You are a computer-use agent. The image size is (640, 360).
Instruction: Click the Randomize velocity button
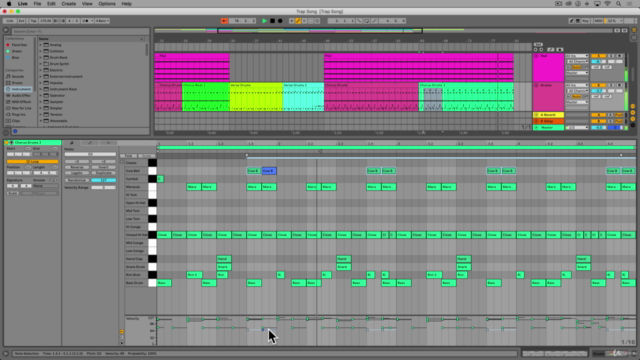click(77, 180)
